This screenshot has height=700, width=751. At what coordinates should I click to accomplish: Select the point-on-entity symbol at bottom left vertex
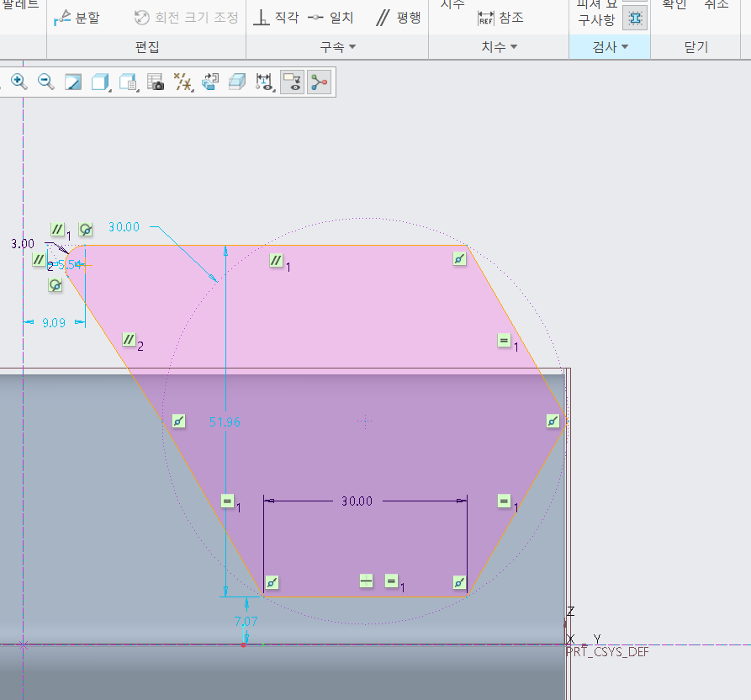tap(272, 582)
